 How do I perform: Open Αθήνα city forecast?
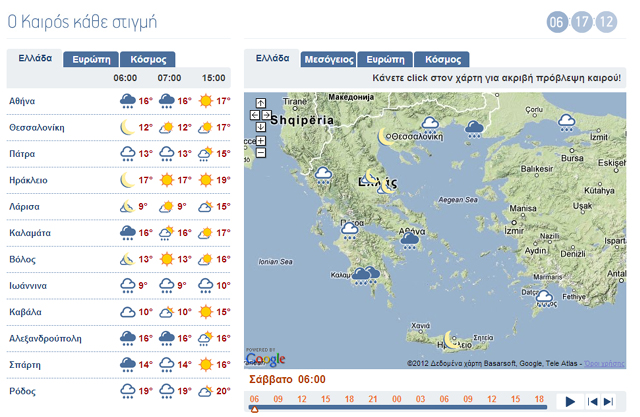pos(23,101)
